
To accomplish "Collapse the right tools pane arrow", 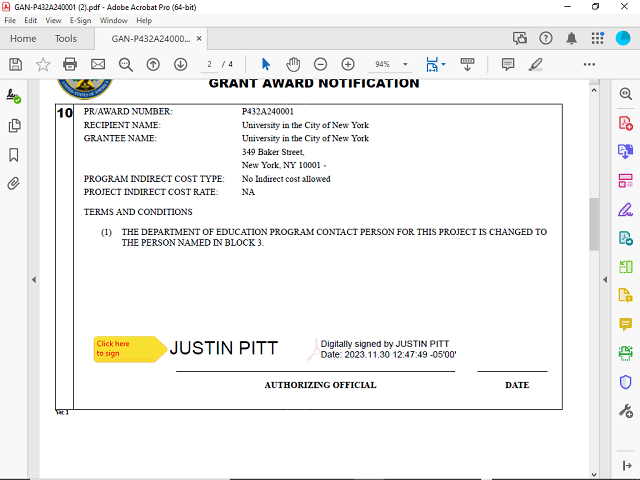I will 605,279.
